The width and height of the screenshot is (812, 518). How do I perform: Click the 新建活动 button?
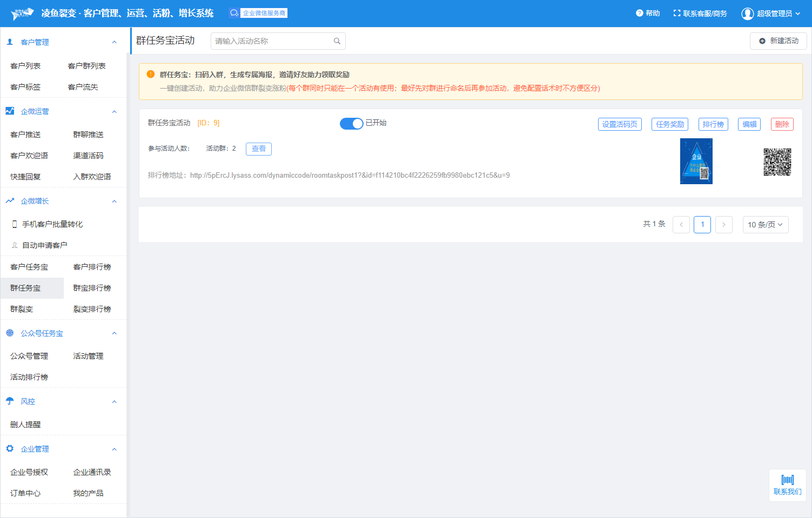(x=778, y=41)
